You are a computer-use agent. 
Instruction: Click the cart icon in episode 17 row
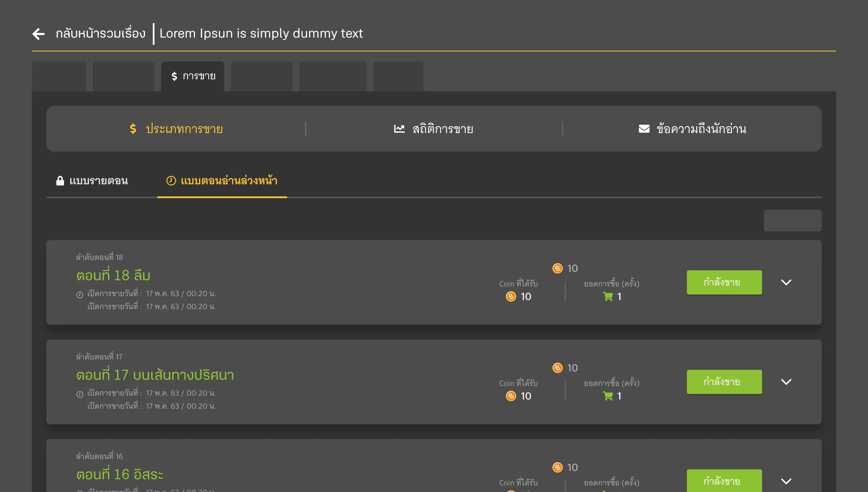pyautogui.click(x=608, y=396)
